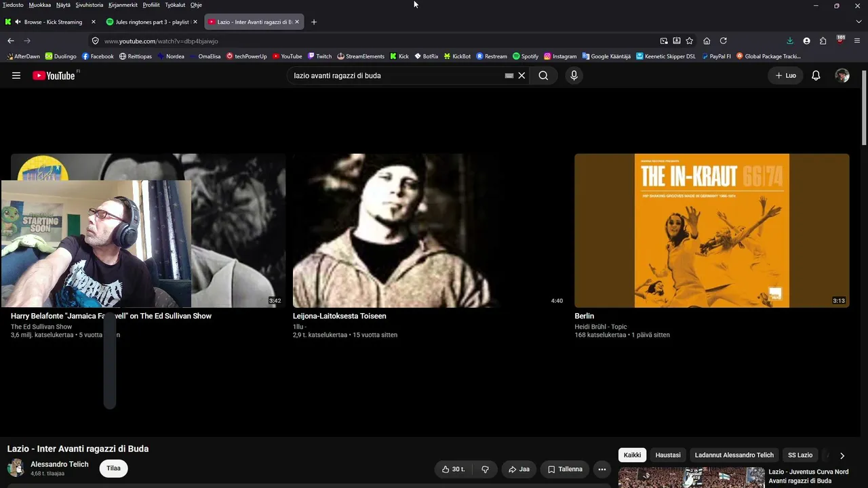Open Lazio - Juventus Curva Nord thumbnail
Viewport: 868px width, 488px height.
pyautogui.click(x=691, y=478)
